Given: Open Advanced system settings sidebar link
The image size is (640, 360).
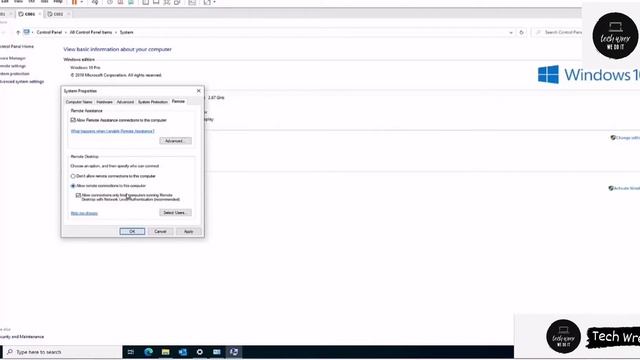Looking at the screenshot, I should (22, 82).
